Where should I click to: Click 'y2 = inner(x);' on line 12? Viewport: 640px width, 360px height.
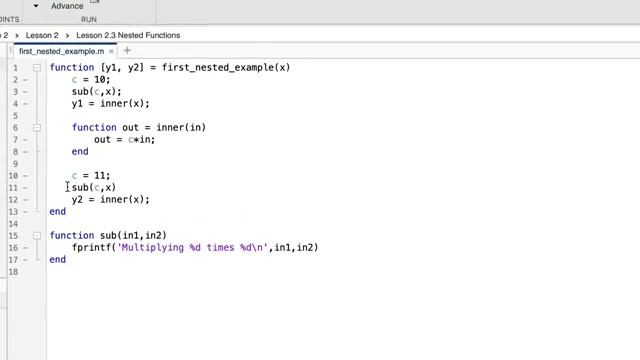click(111, 200)
